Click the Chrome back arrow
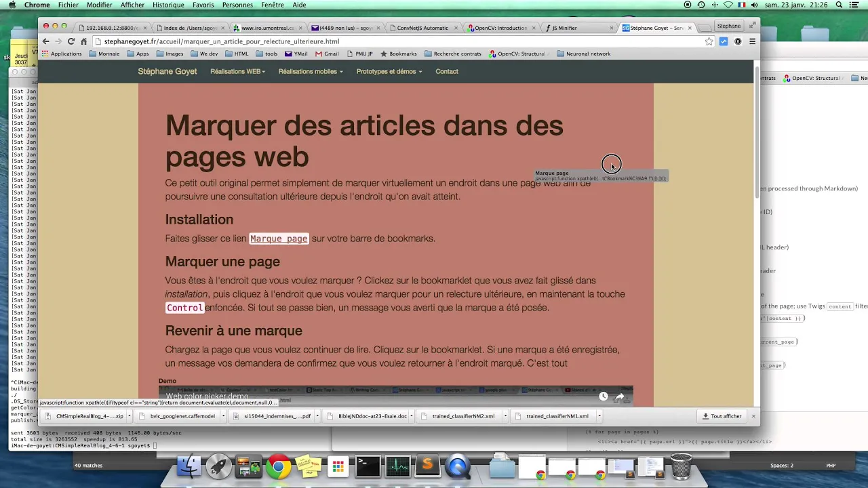 point(46,41)
